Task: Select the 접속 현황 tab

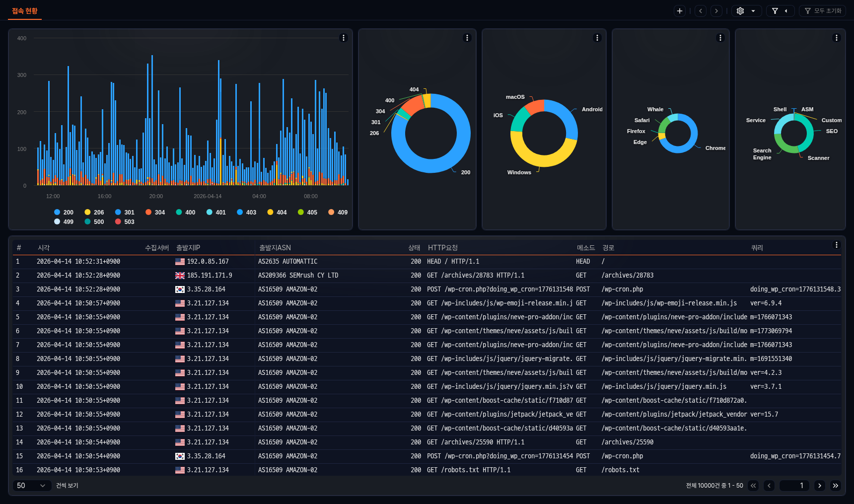Action: (x=25, y=11)
